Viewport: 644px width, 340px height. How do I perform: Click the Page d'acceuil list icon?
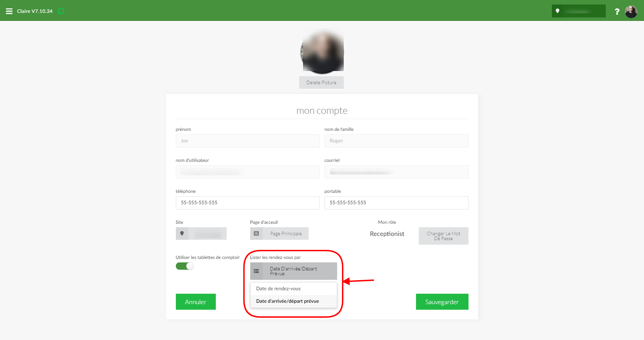pos(256,234)
